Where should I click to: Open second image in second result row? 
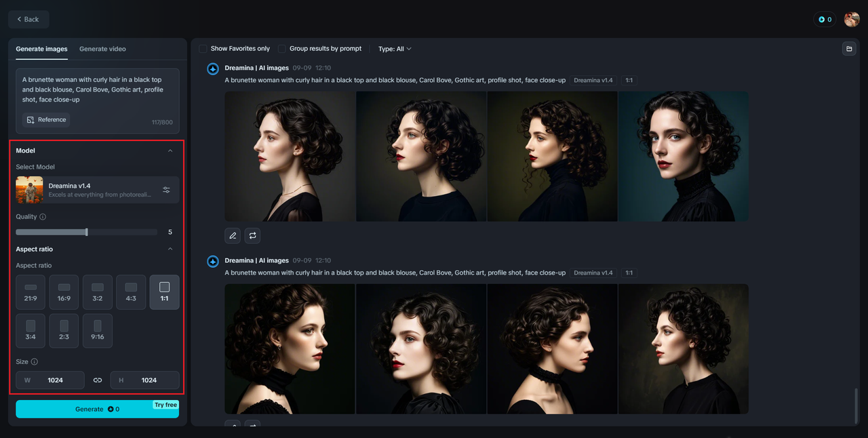421,349
